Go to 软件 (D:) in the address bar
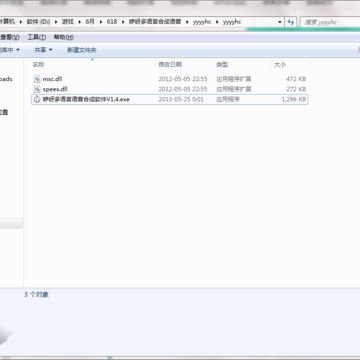The height and width of the screenshot is (360, 360). coord(38,22)
